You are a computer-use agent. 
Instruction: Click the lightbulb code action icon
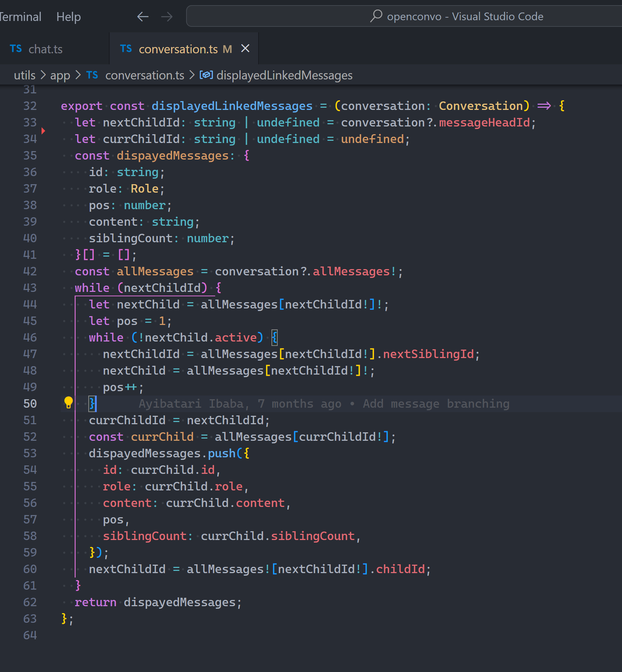tap(68, 403)
